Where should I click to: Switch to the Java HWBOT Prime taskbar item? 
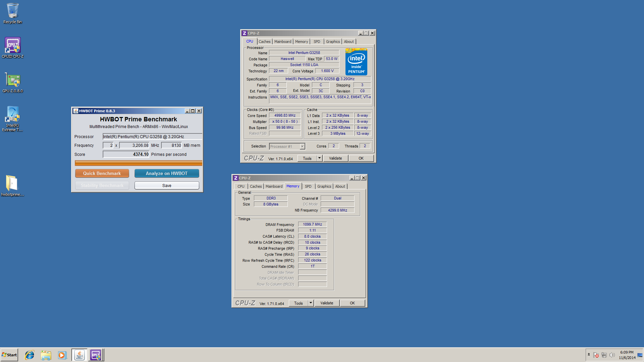click(x=79, y=355)
